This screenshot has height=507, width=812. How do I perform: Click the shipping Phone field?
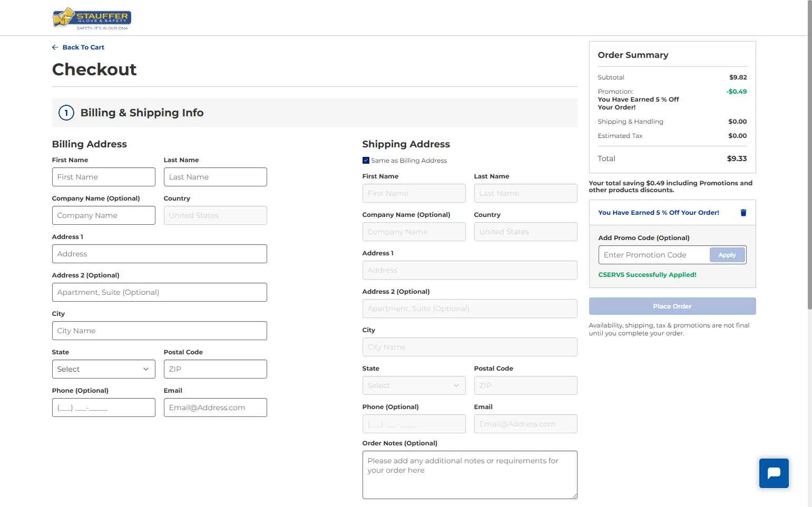coord(414,424)
